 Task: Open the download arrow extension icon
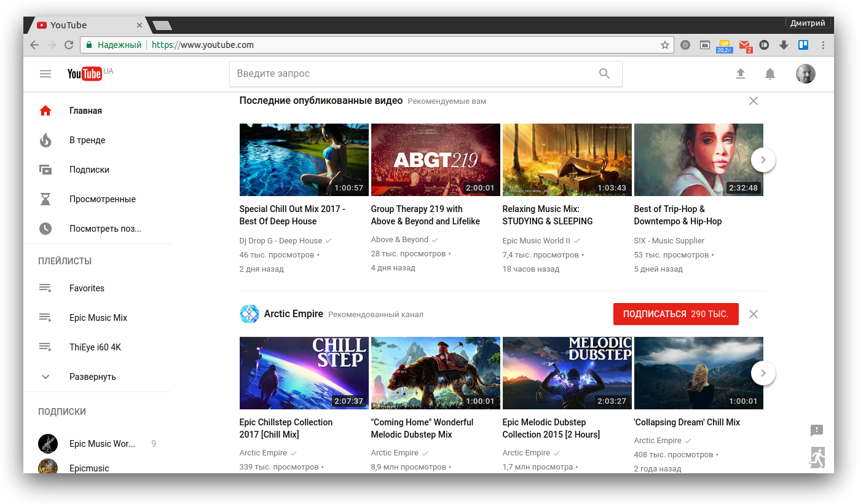coord(784,45)
